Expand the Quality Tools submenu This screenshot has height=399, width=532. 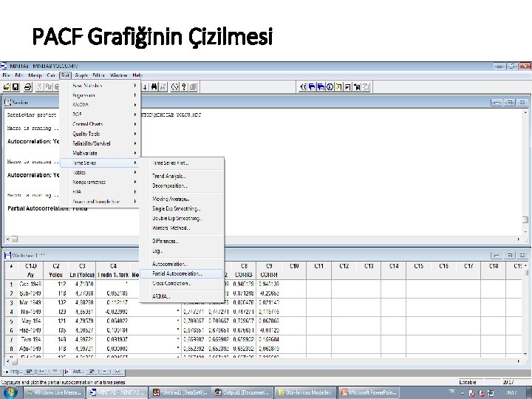(100, 134)
